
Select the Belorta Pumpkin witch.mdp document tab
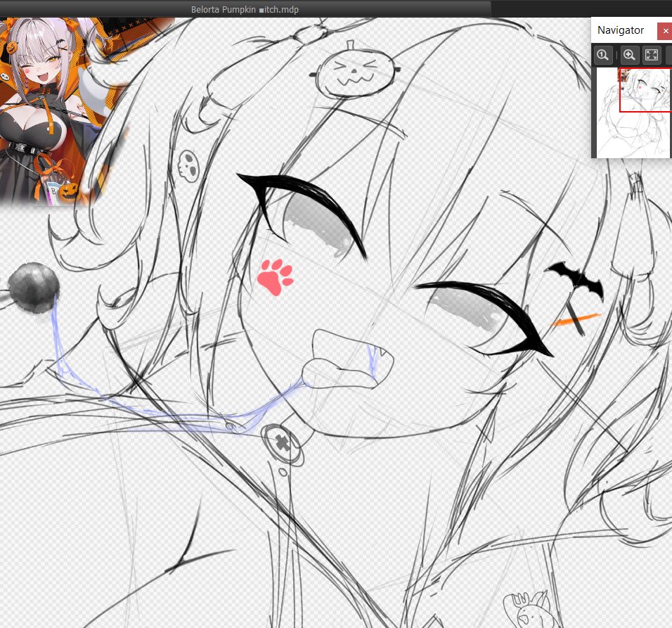[x=245, y=9]
